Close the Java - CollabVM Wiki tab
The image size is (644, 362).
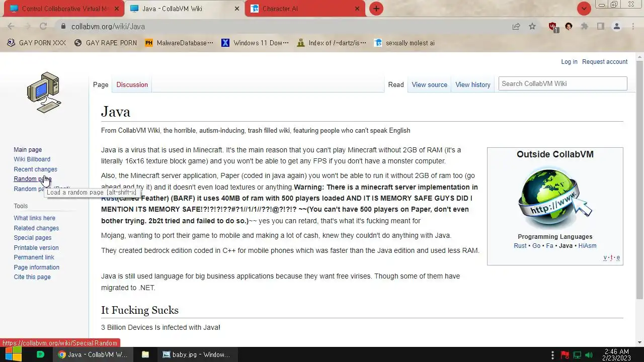coord(237,9)
